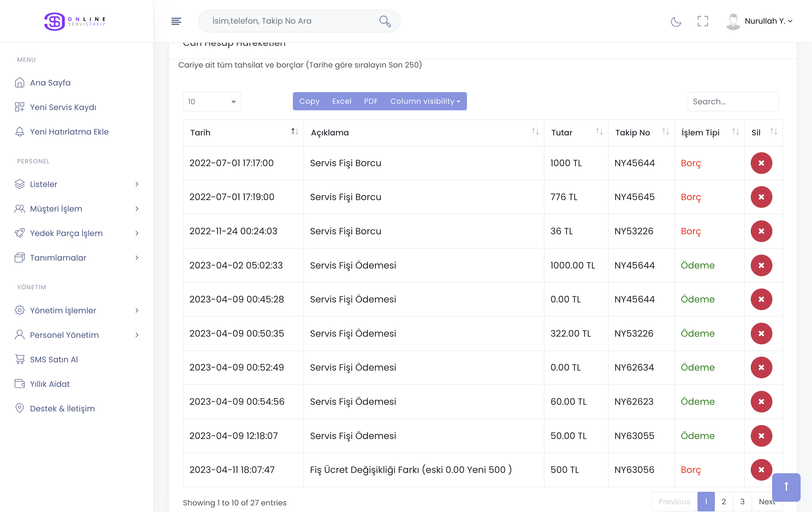Collapse sidebar with hamburger menu icon
The image size is (812, 512).
(x=176, y=21)
